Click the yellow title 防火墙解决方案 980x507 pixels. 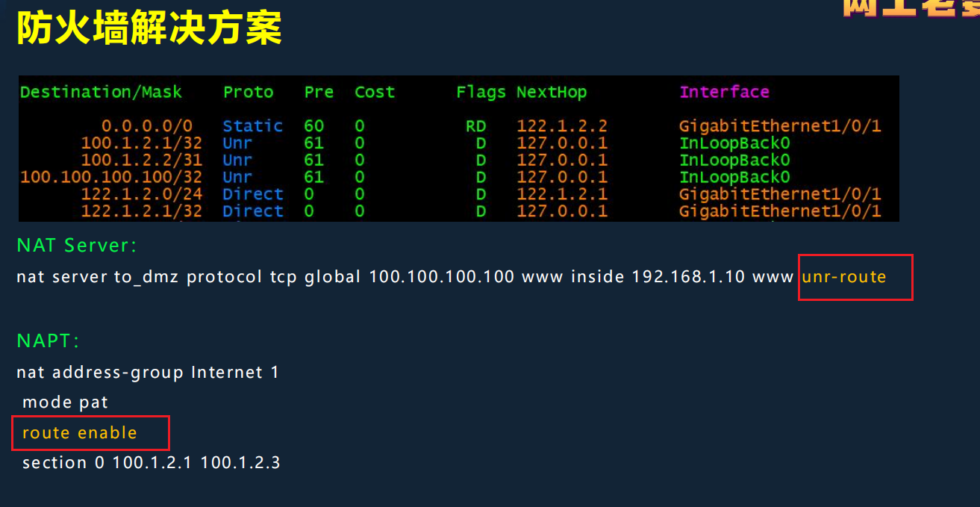point(146,27)
